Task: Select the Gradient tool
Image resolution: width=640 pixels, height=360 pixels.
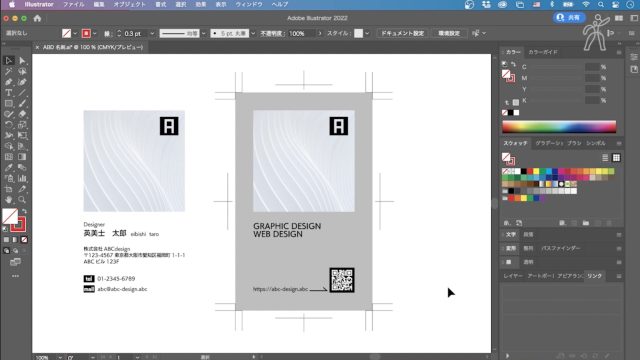Action: point(22,157)
